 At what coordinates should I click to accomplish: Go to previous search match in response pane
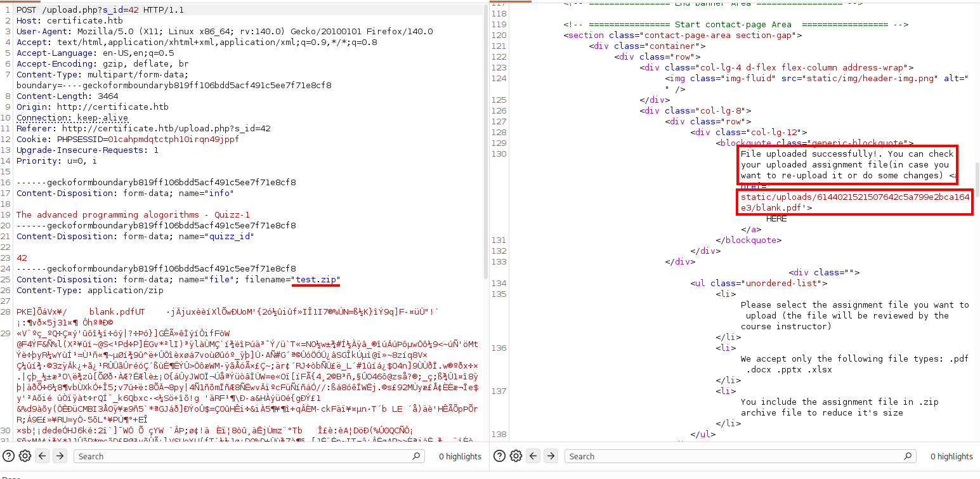(533, 456)
